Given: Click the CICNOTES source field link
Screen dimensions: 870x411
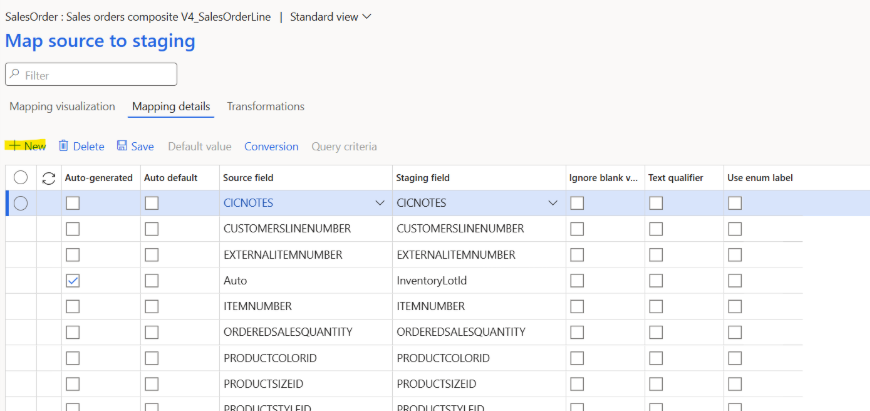Looking at the screenshot, I should click(248, 204).
